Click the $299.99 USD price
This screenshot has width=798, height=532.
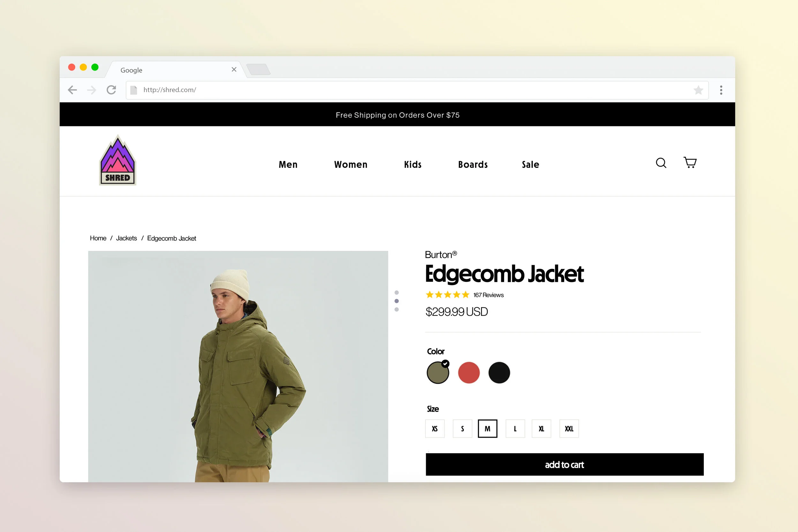point(456,312)
